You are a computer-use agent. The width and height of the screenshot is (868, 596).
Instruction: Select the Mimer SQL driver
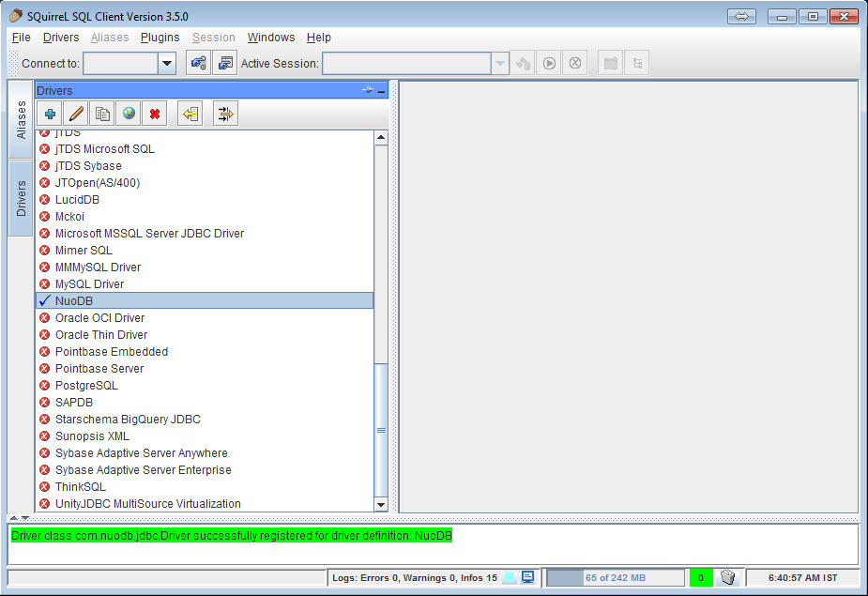click(205, 251)
